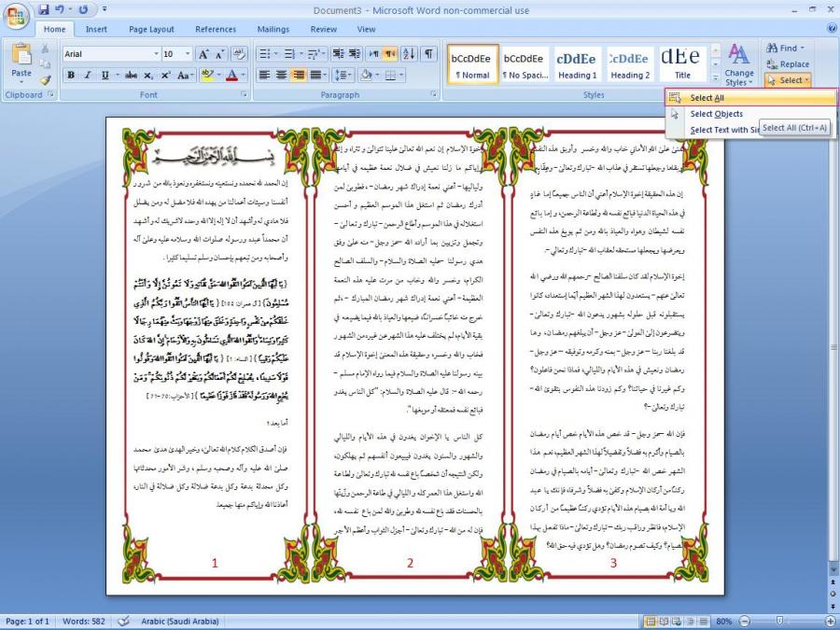Toggle Bold formatting
The image size is (840, 630).
71,75
